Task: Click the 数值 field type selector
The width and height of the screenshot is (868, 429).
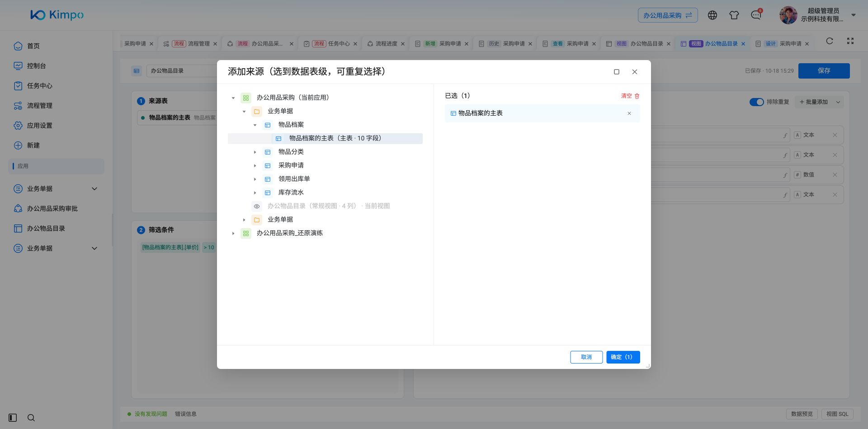Action: 805,175
